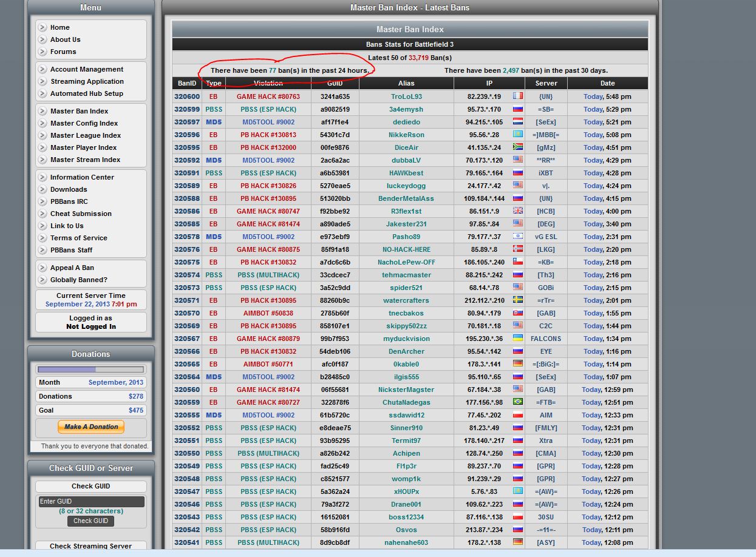Open ban ID 320600 link

click(x=186, y=96)
